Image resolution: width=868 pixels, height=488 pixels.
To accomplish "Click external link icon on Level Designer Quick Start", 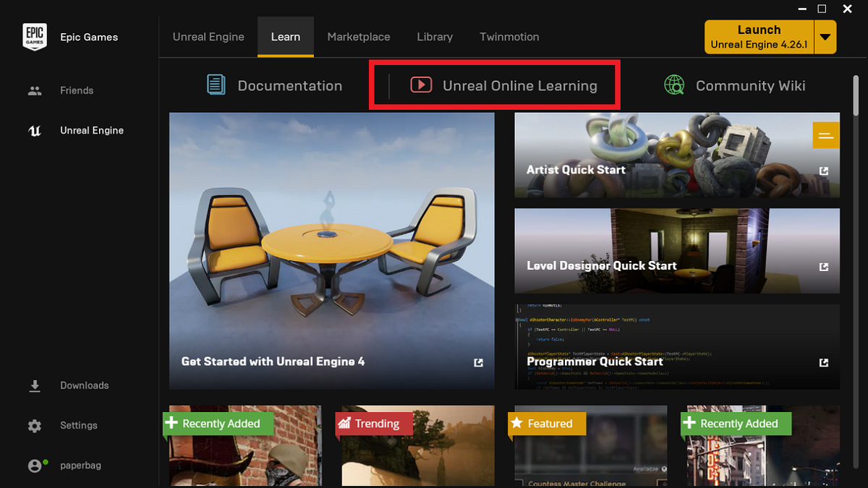I will click(x=824, y=267).
